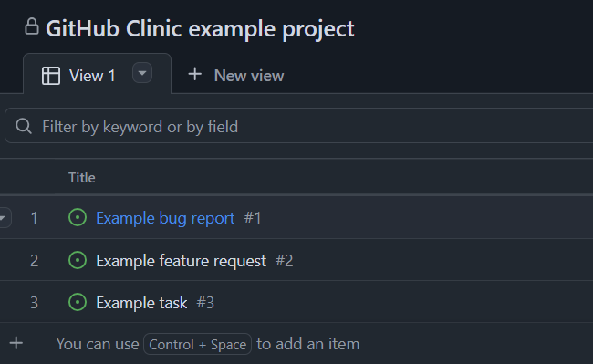Click the Title column header
Screen dimensions: 593x364
tap(82, 178)
